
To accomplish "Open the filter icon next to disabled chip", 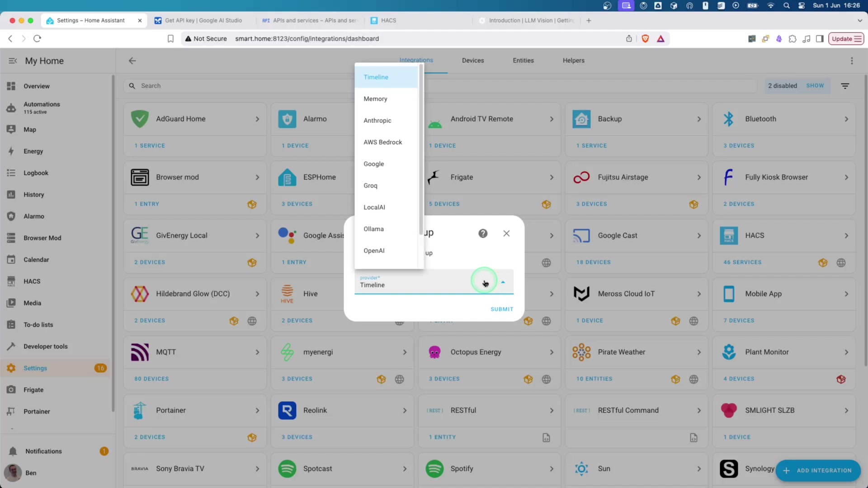I will tap(844, 86).
